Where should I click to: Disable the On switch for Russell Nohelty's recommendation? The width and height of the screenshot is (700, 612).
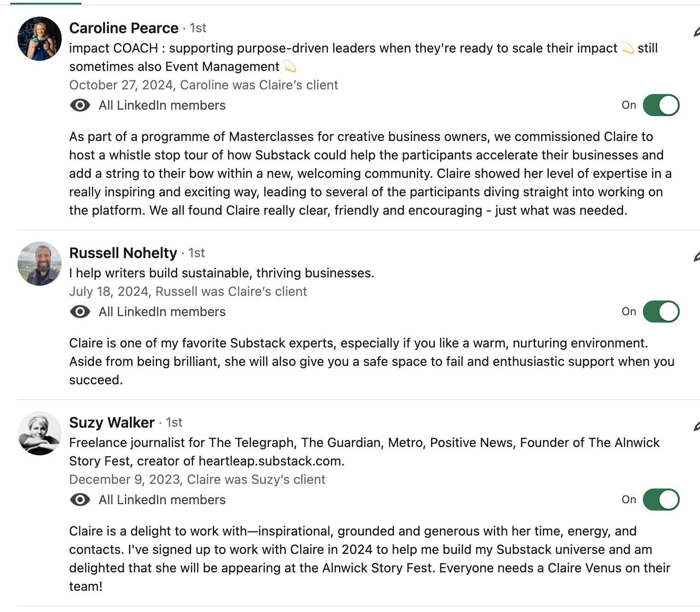tap(661, 312)
